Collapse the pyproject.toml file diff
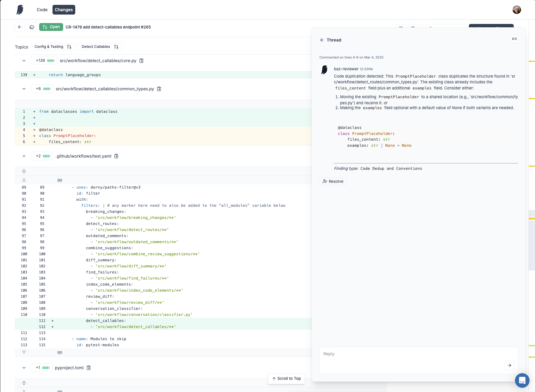The height and width of the screenshot is (392, 535). [24, 368]
